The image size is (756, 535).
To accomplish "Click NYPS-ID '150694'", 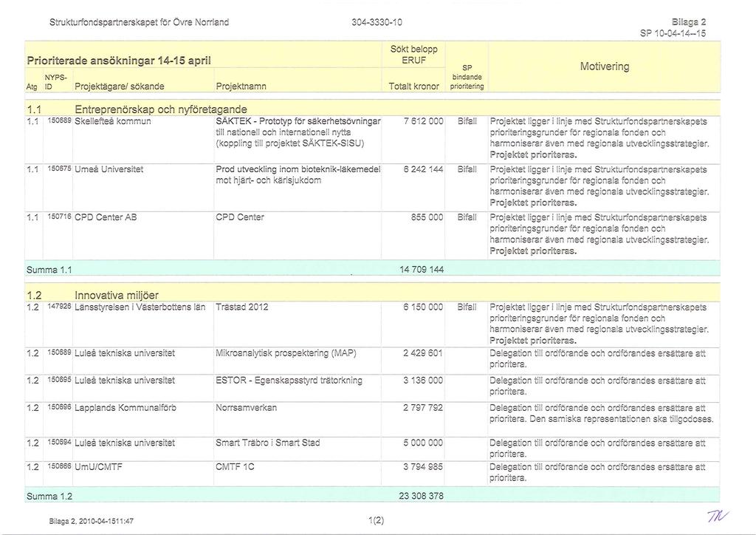I will (59, 442).
